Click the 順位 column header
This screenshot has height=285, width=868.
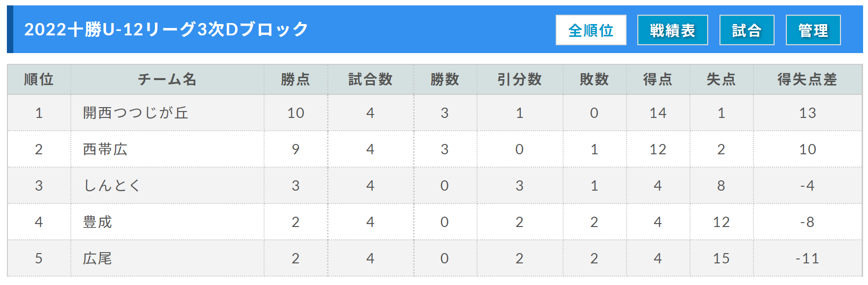coord(39,79)
